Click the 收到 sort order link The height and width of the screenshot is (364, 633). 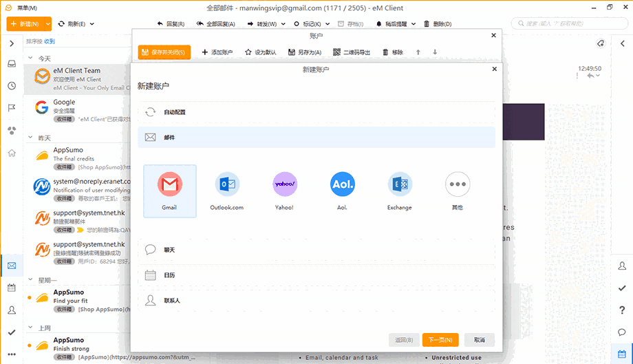coord(50,41)
